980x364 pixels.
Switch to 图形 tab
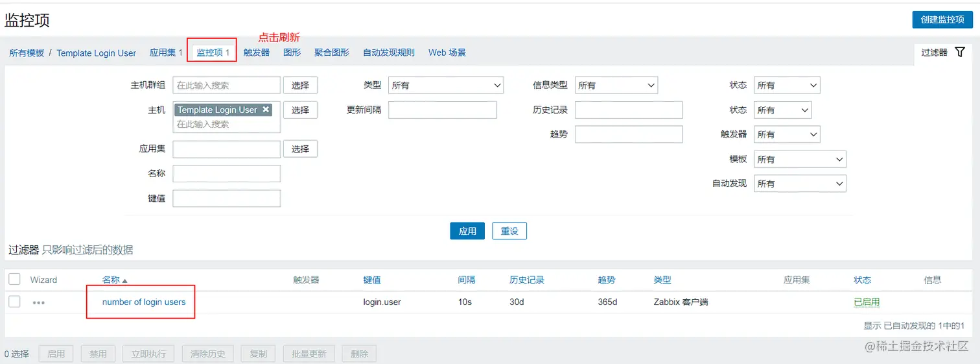pyautogui.click(x=292, y=53)
